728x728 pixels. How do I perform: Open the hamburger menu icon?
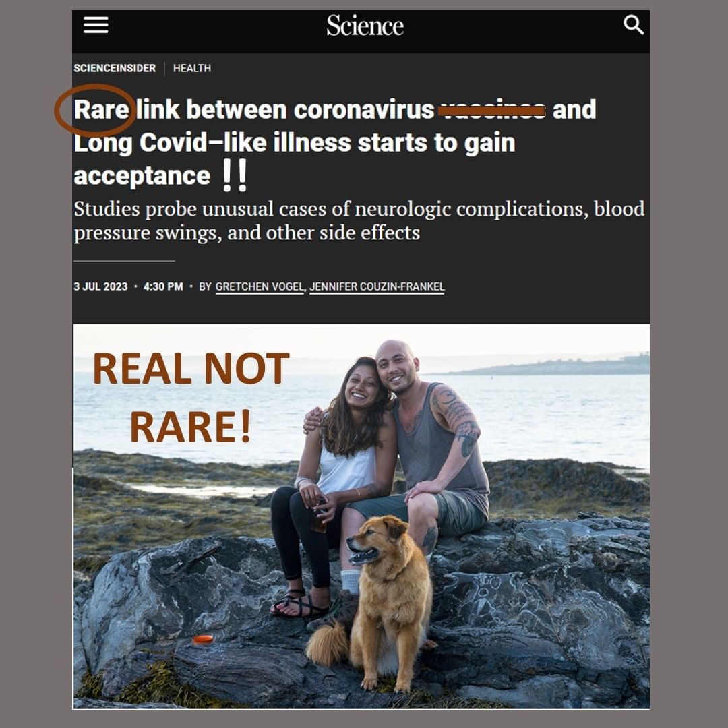pos(96,25)
